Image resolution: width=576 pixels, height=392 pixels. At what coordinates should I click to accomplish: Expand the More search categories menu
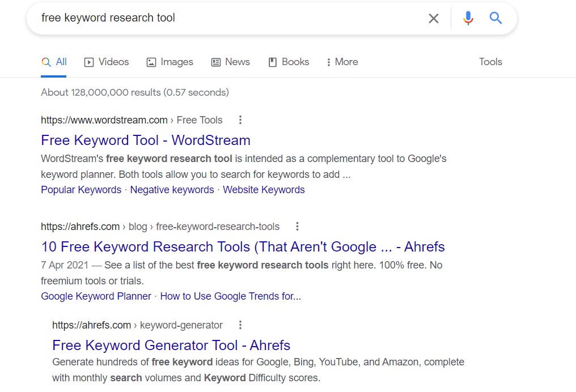[x=342, y=62]
